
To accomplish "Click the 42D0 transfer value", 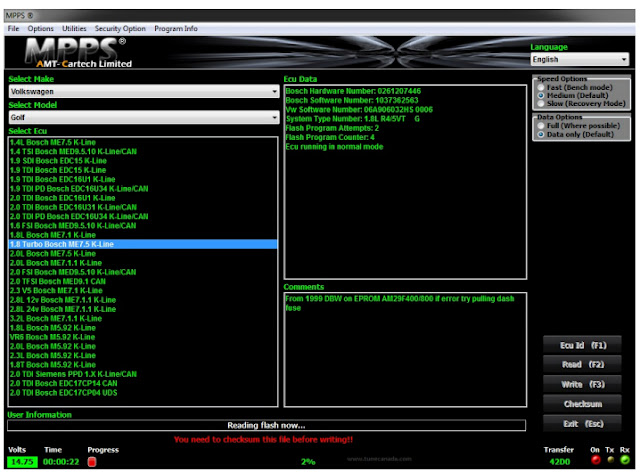I will 560,462.
